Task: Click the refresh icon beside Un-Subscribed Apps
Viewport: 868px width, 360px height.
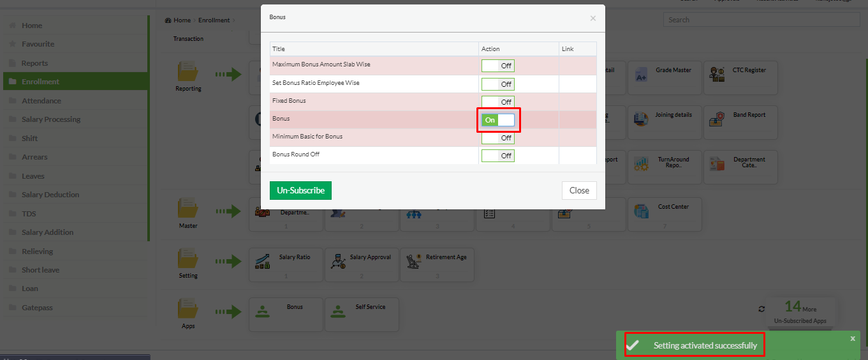Action: [761, 309]
